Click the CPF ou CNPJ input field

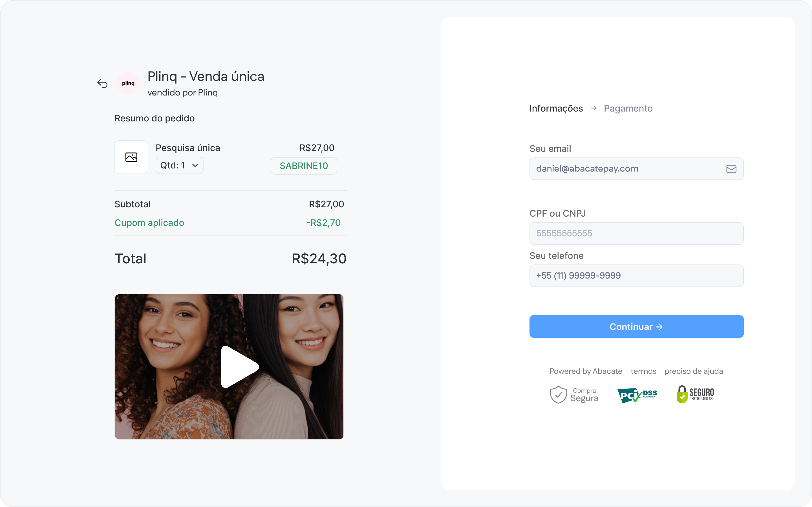636,234
